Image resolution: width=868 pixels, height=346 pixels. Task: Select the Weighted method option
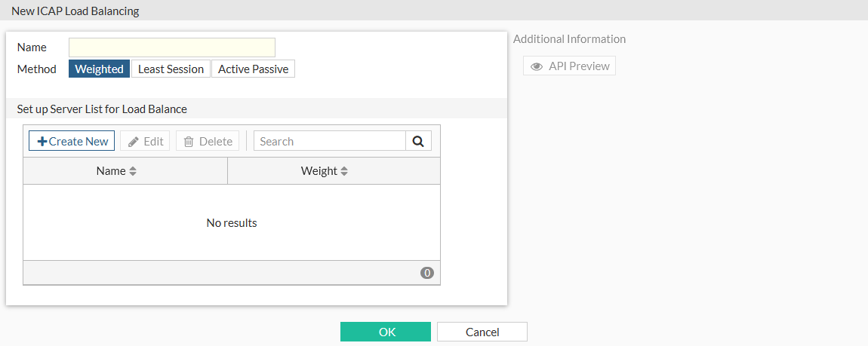pos(99,69)
